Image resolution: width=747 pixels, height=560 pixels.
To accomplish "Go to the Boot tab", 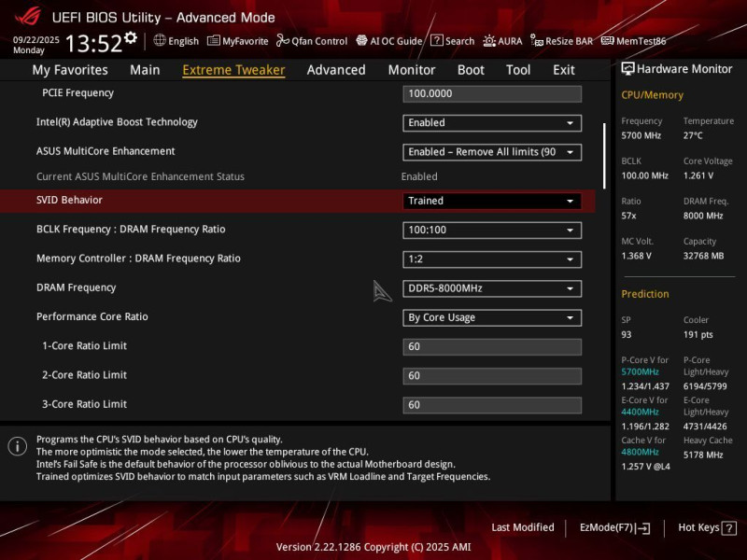I will tap(471, 70).
